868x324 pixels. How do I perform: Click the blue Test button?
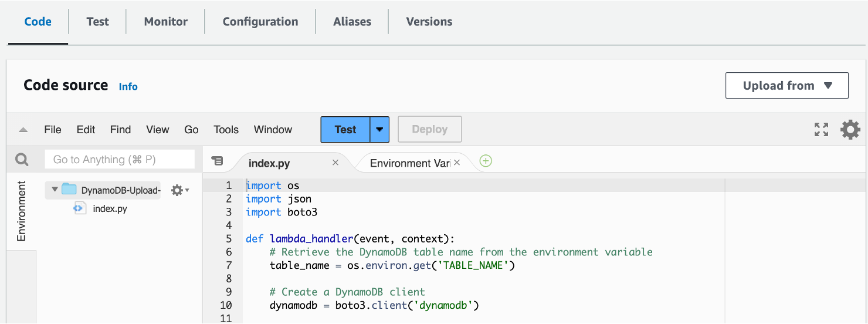tap(345, 130)
